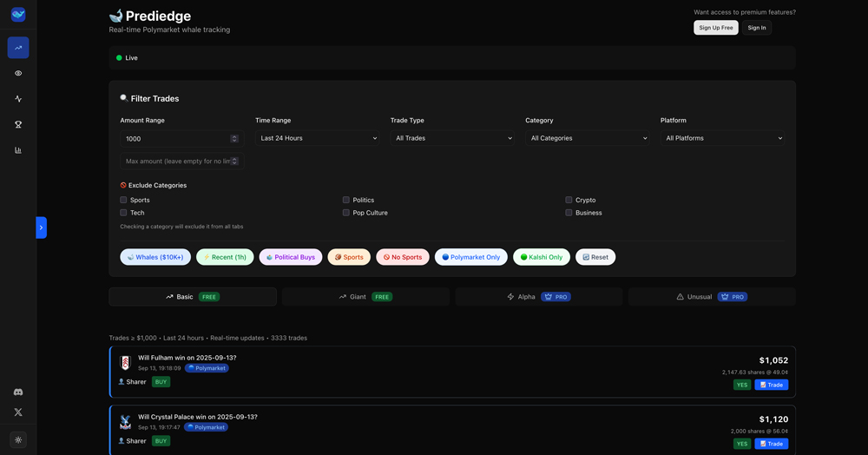Select the Alpha PRO tab
Image resolution: width=868 pixels, height=455 pixels.
(538, 297)
